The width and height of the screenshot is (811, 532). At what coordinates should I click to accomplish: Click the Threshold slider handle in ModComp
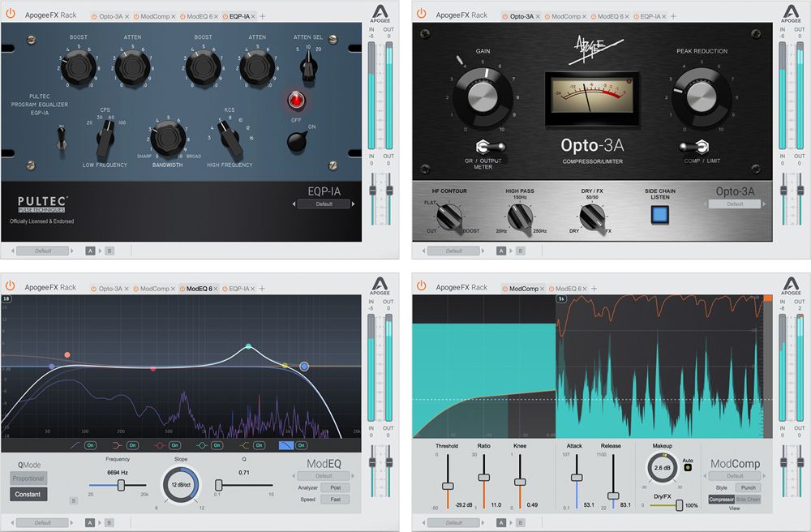pyautogui.click(x=446, y=485)
